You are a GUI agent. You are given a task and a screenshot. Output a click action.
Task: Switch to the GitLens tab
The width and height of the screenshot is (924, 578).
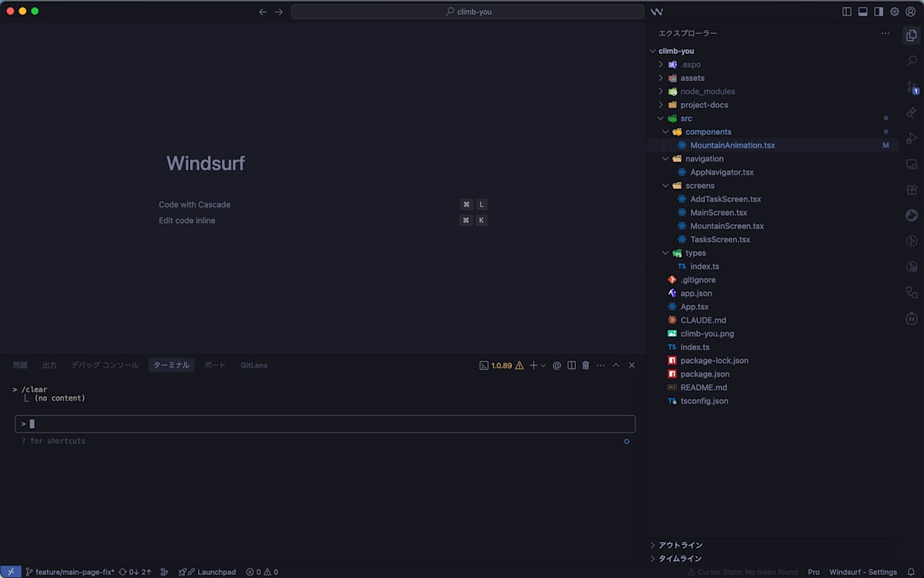point(254,365)
